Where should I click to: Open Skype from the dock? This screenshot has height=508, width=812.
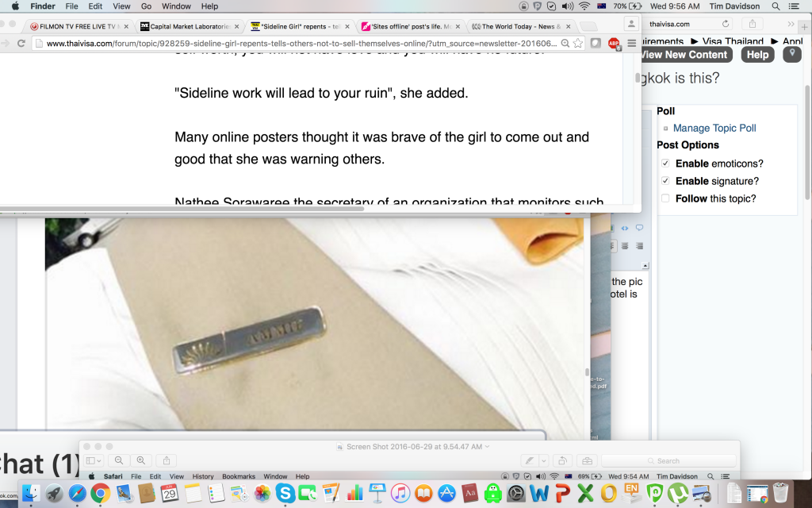(285, 492)
